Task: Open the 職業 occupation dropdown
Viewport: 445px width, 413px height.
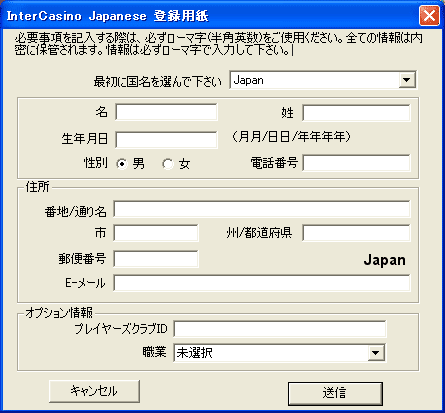Action: pos(279,353)
